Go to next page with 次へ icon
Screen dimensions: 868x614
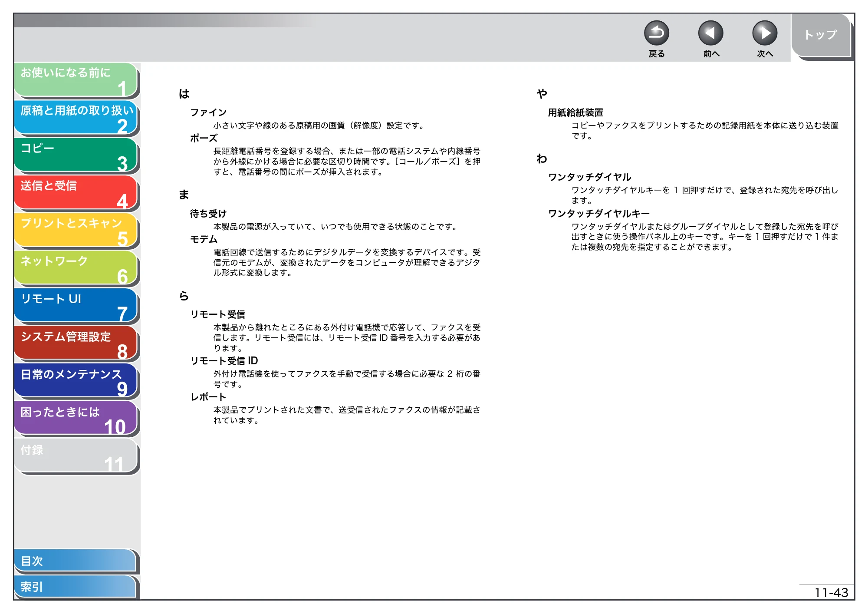764,33
